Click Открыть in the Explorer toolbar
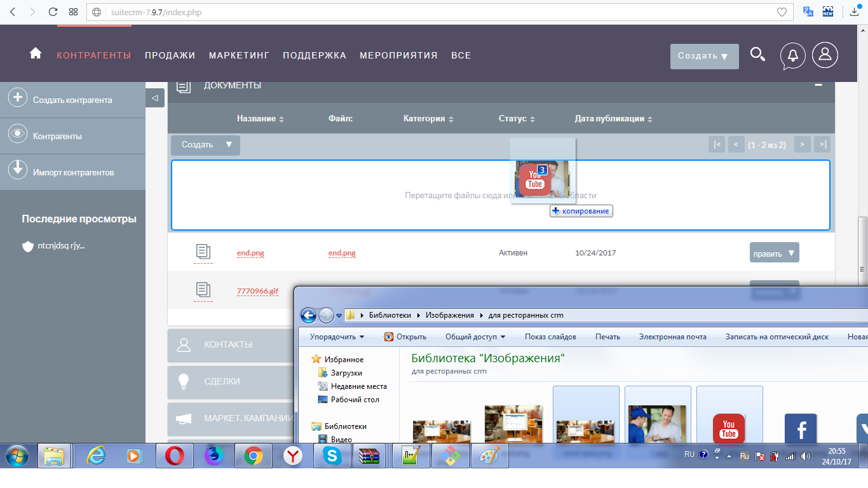Screen dimensions: 868x488 [x=405, y=337]
